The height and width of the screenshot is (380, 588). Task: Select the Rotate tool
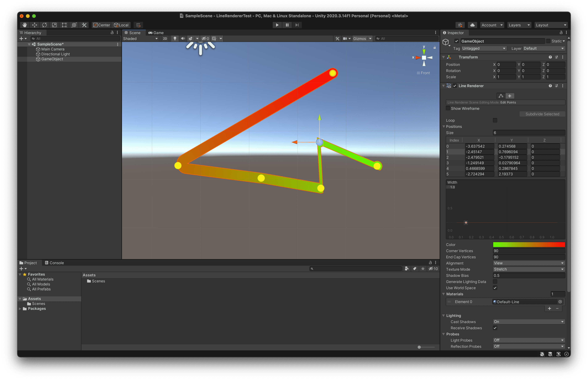pyautogui.click(x=44, y=25)
